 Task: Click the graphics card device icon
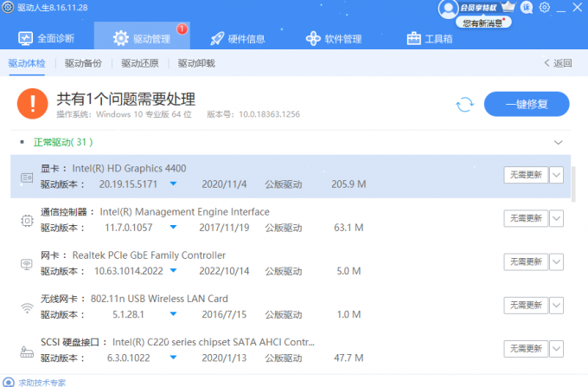pyautogui.click(x=27, y=177)
